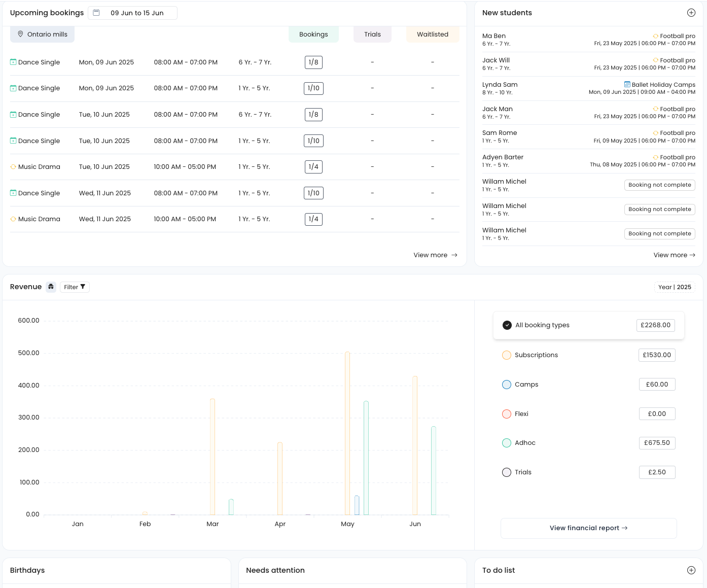Viewport: 707px width, 588px height.
Task: Click the Bookings column tab
Action: (x=313, y=34)
